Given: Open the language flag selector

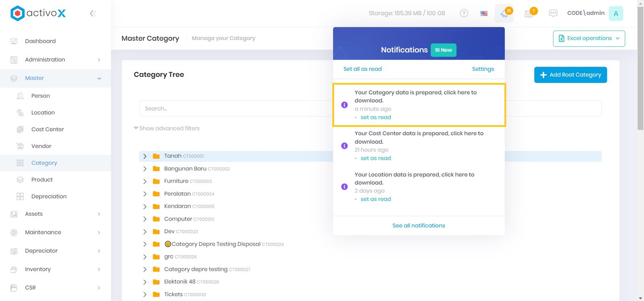Looking at the screenshot, I should pyautogui.click(x=484, y=13).
